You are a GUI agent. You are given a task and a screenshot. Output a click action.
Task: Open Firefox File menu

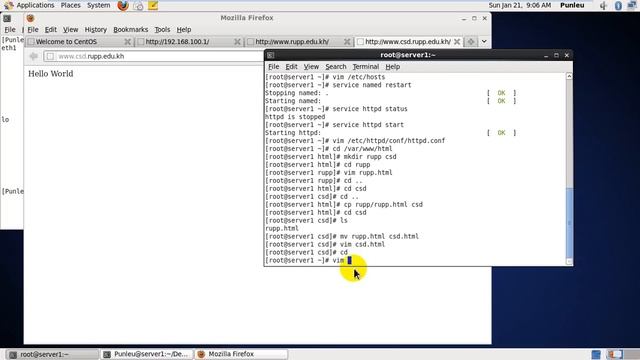[x=33, y=29]
